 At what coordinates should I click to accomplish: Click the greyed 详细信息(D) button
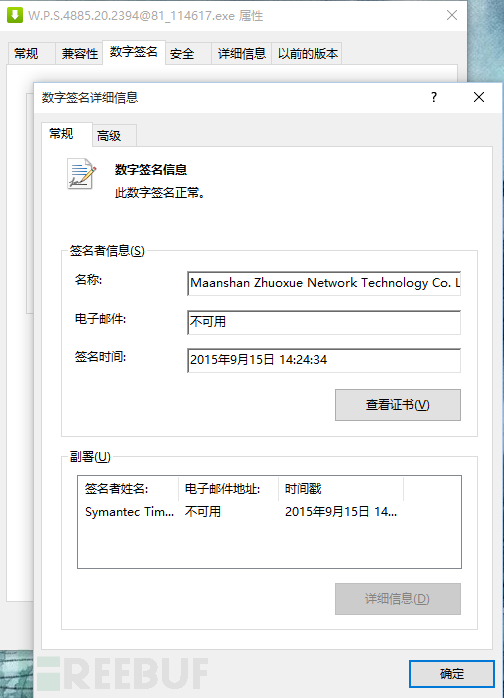(398, 599)
